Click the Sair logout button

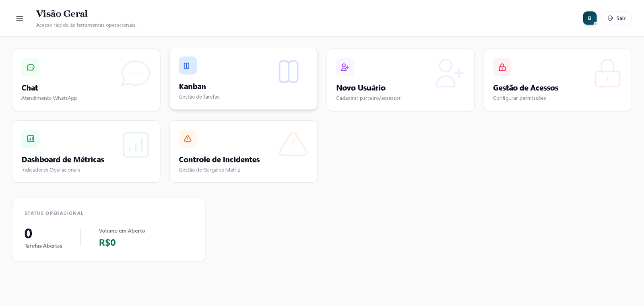coord(616,18)
